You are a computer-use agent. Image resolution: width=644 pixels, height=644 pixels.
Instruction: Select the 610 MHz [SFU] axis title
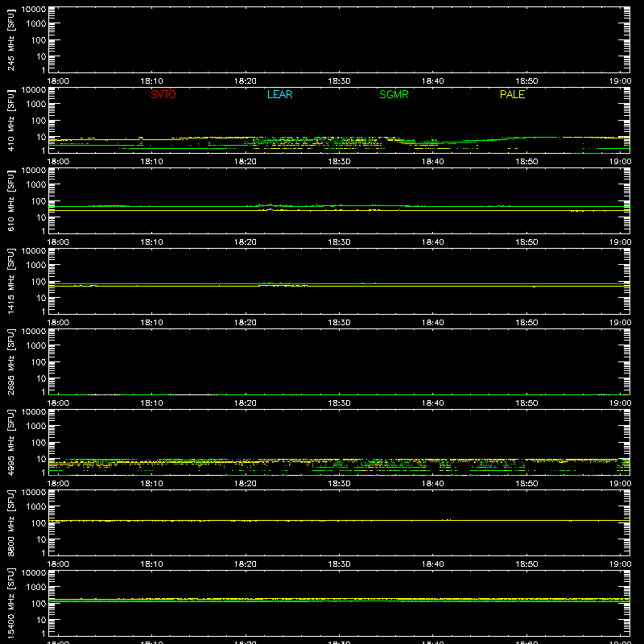click(10, 200)
